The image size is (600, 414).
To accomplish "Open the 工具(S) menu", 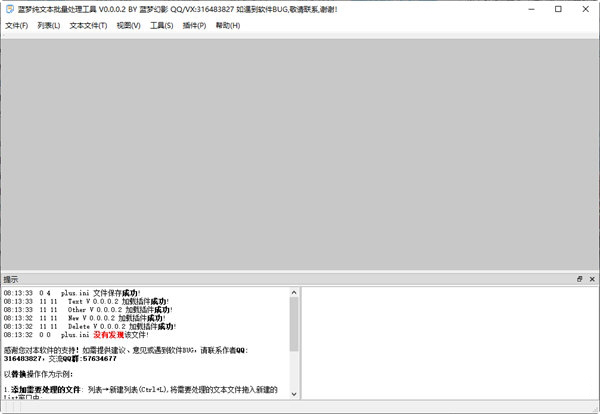I will click(161, 26).
